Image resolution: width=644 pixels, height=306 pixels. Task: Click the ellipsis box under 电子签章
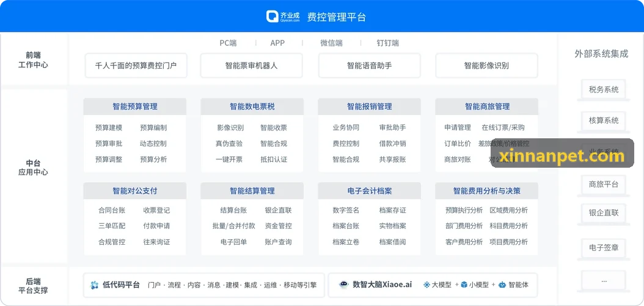click(x=603, y=280)
